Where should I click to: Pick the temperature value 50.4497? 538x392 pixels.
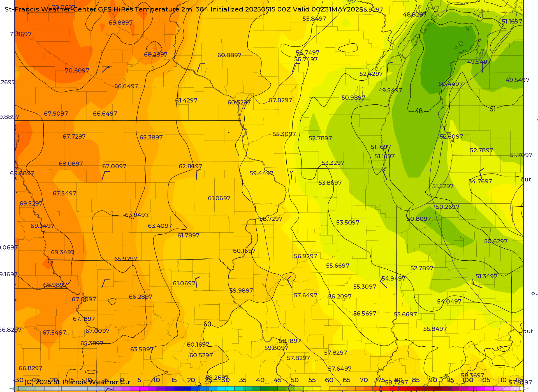click(451, 84)
